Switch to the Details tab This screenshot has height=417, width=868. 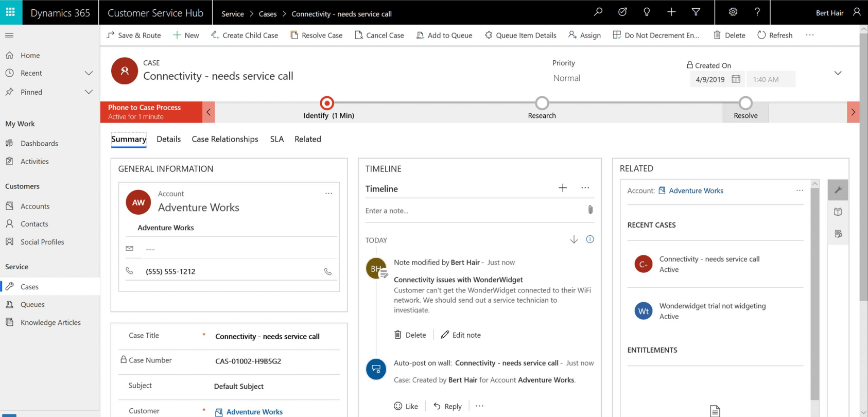(x=169, y=139)
